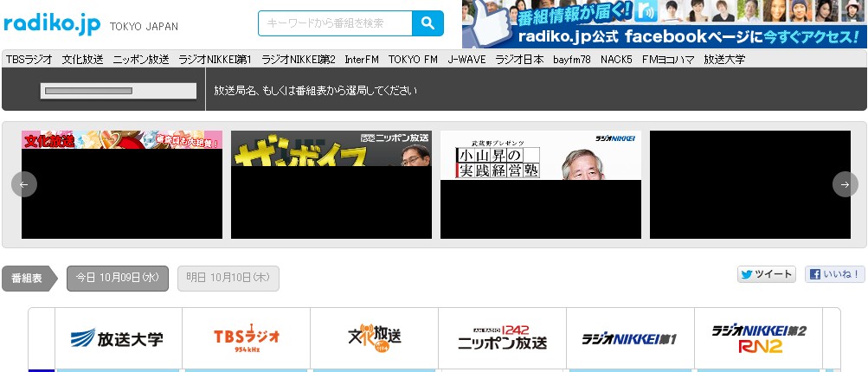Open the 文化放送 promo banner
The image size is (868, 372).
point(122,184)
